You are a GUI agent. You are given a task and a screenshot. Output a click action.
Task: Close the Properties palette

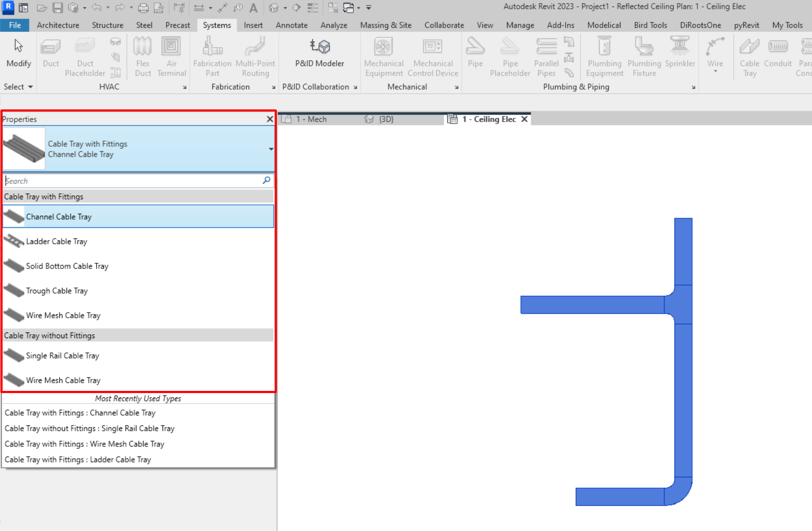click(x=270, y=119)
